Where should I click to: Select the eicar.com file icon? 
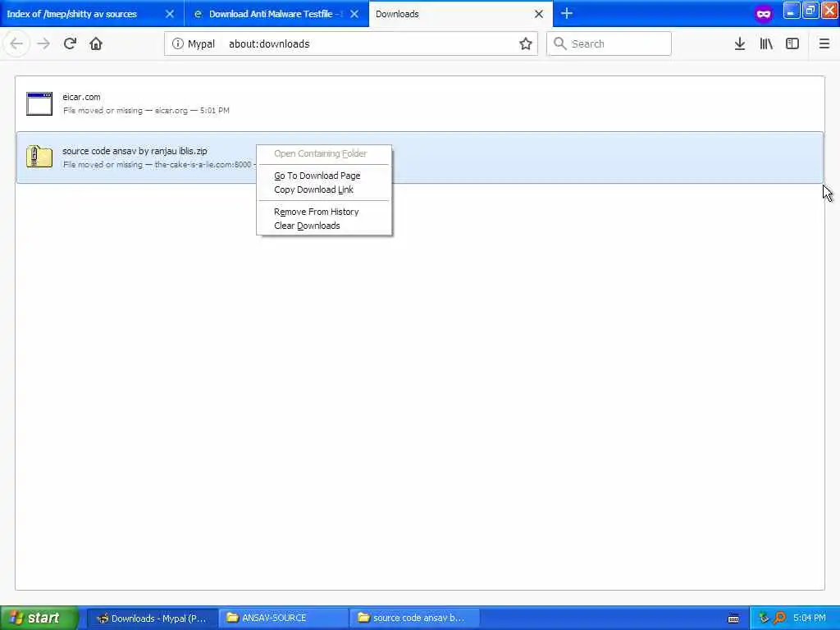point(39,103)
